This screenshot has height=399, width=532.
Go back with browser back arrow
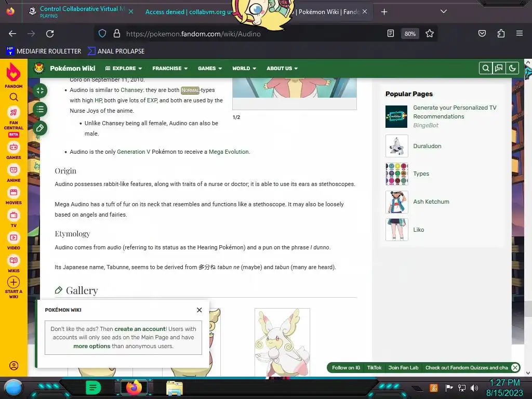pyautogui.click(x=12, y=34)
